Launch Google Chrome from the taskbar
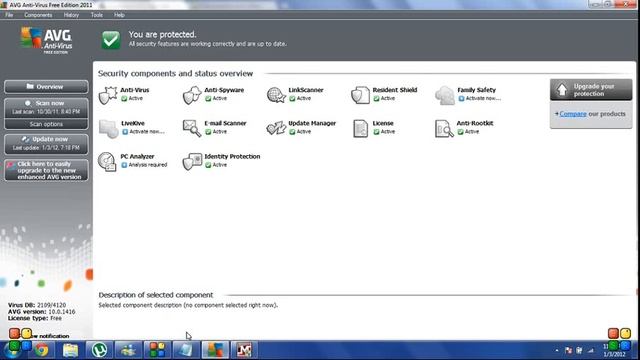This screenshot has width=640, height=360. (41, 350)
